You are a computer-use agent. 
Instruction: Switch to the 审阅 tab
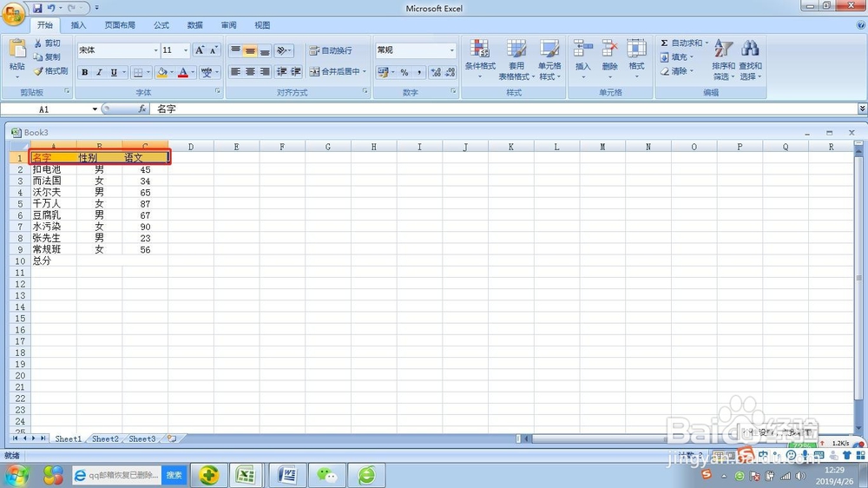click(228, 25)
